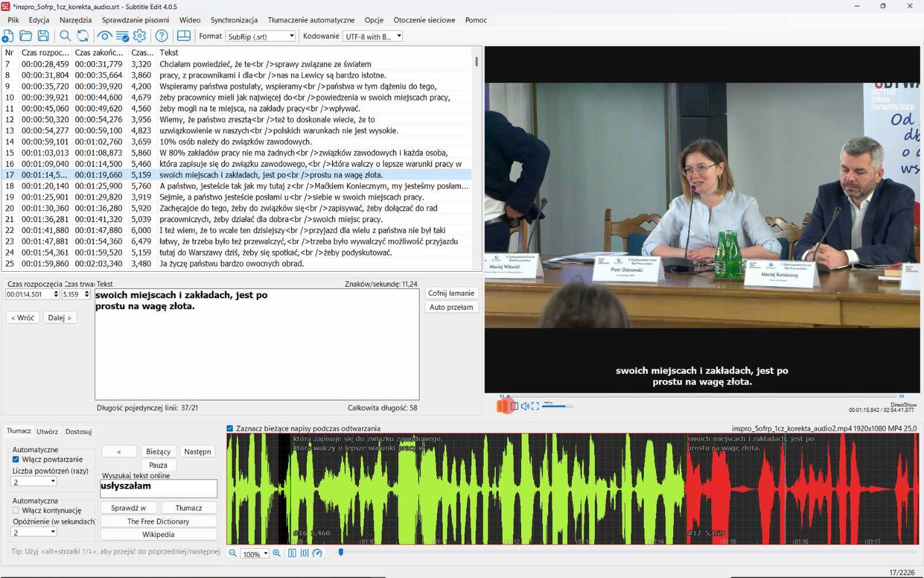Open the Kodowanie UTF-8 dropdown
924x578 pixels.
(x=372, y=36)
